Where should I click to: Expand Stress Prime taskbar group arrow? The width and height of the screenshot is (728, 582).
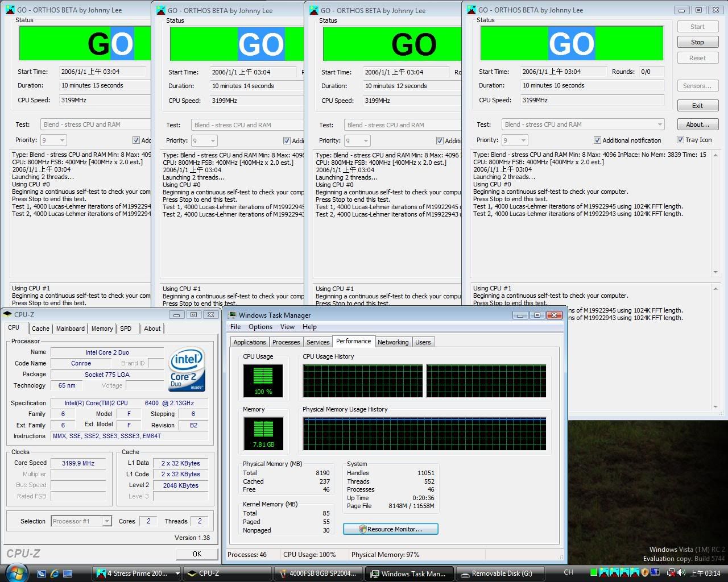[177, 573]
